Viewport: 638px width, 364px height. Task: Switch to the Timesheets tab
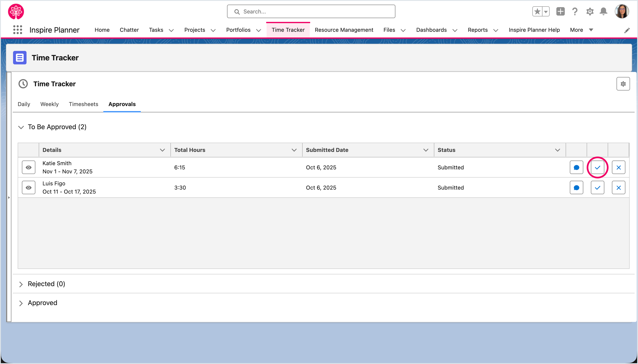click(x=83, y=104)
